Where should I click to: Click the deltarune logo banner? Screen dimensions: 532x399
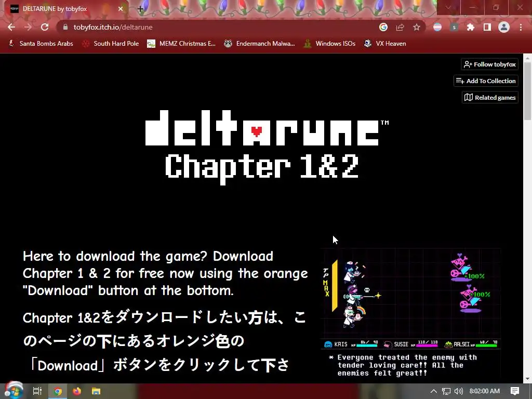click(x=267, y=148)
